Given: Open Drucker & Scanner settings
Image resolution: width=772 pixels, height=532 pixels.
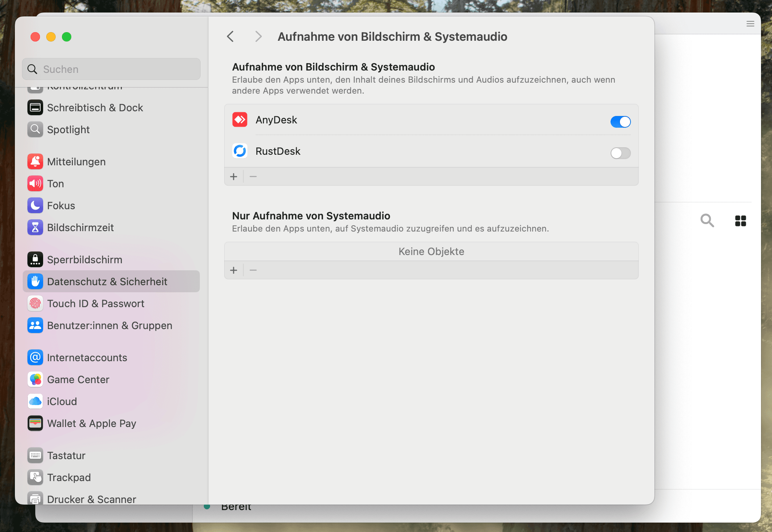Looking at the screenshot, I should coord(111,498).
